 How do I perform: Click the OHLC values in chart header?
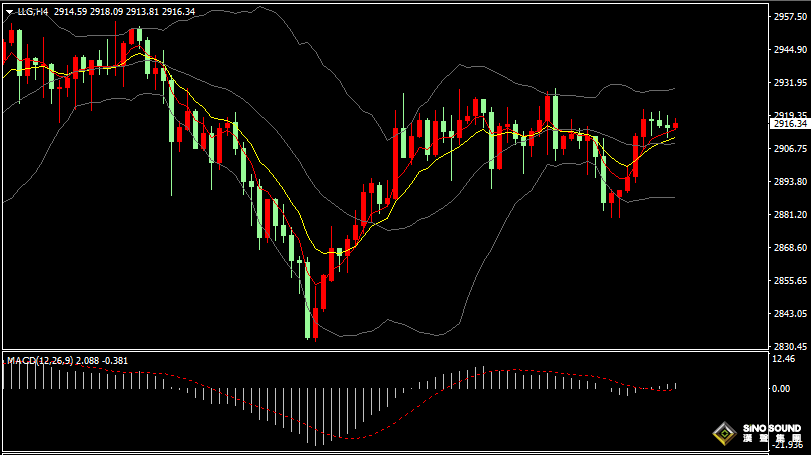click(x=125, y=10)
